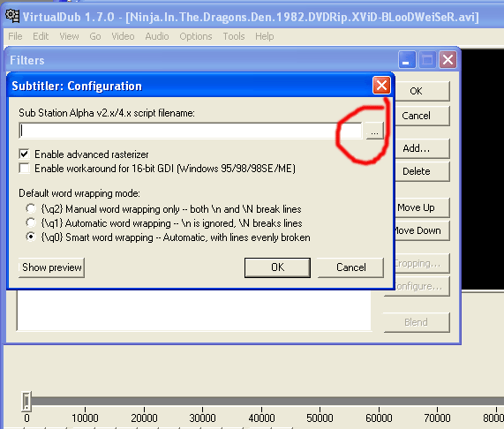Click the browse (...) button for script filename

[374, 131]
